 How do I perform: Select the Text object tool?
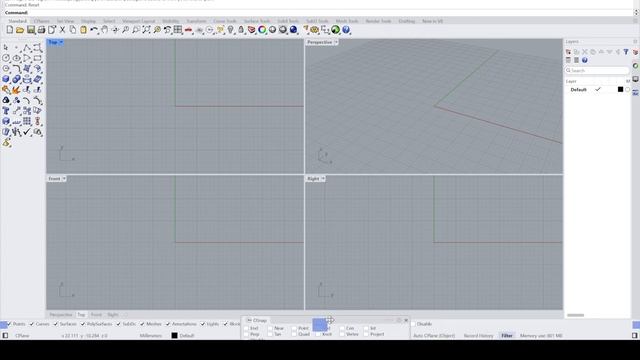coord(6,111)
